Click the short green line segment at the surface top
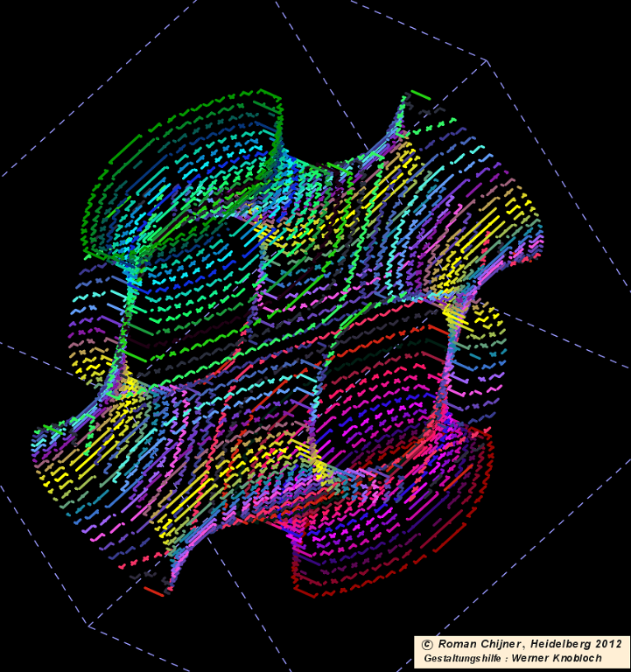Screen dimensions: 631x672 pos(420,94)
